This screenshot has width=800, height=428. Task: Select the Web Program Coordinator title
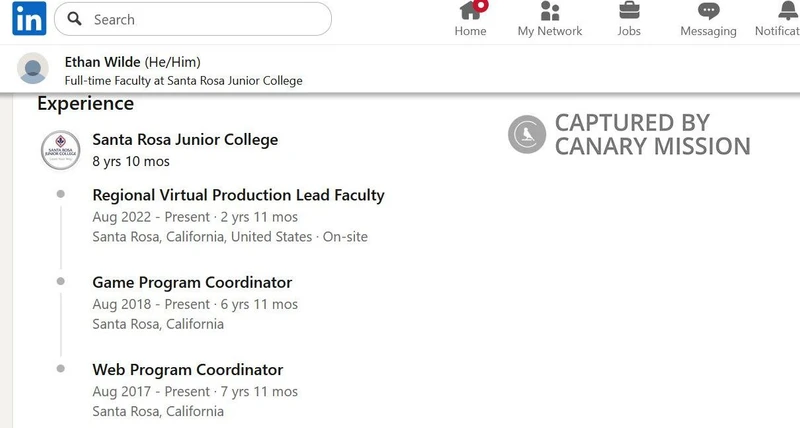click(x=188, y=369)
